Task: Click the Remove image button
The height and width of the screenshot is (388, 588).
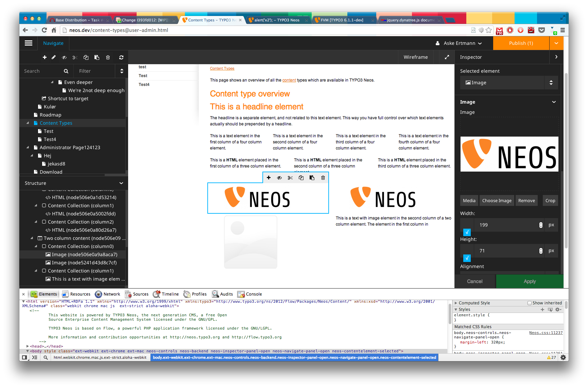Action: pyautogui.click(x=526, y=200)
